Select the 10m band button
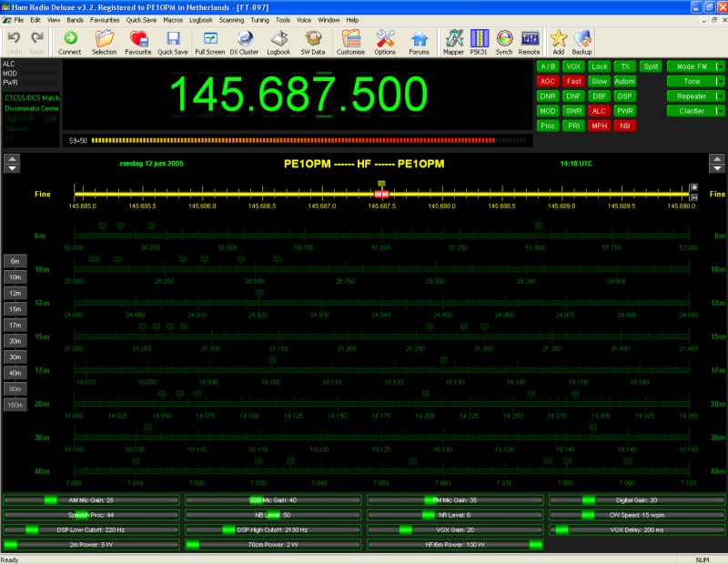Viewport: 728px width, 564px height. (15, 277)
